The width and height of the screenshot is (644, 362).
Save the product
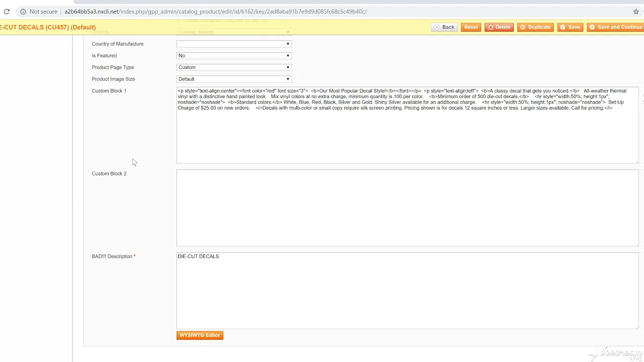pyautogui.click(x=571, y=27)
